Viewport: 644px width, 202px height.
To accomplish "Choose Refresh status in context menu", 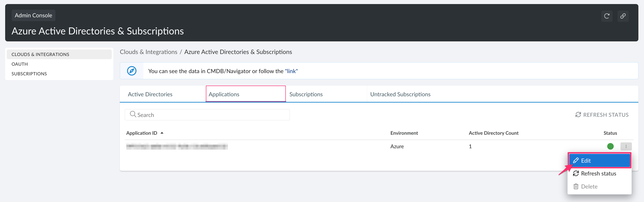I will click(598, 173).
